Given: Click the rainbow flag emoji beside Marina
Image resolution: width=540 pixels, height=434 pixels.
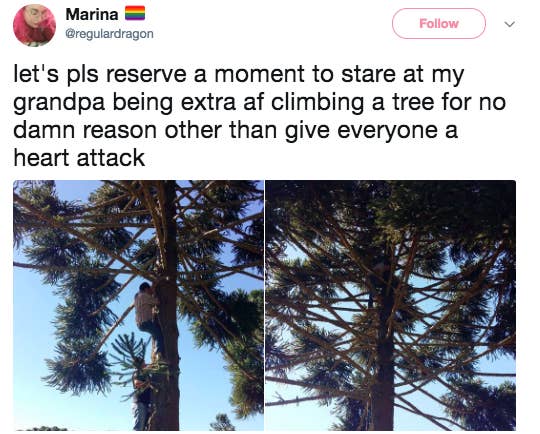Looking at the screenshot, I should 135,13.
